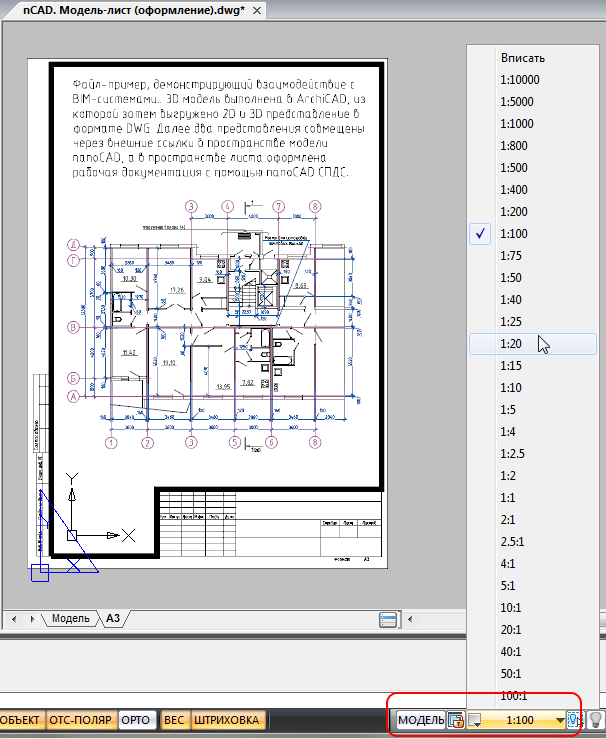Click horizontal scrollbar left arrow

click(410, 619)
